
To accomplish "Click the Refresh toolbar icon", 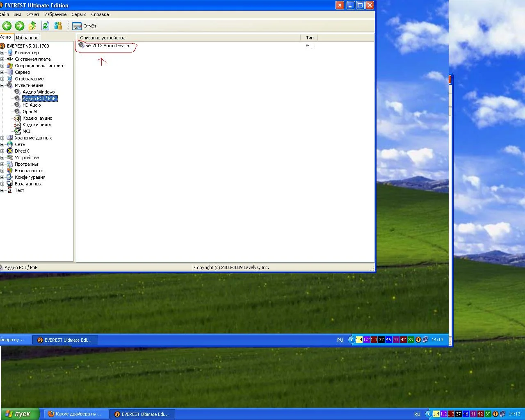I will pyautogui.click(x=45, y=26).
